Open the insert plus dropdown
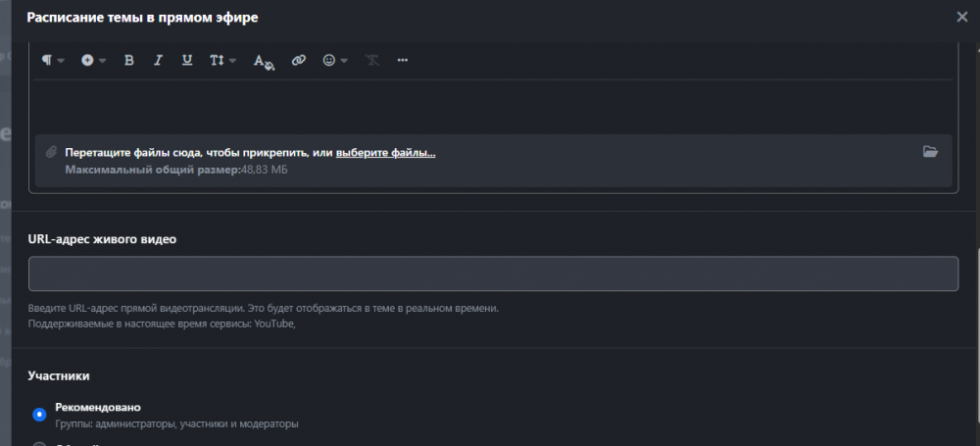Image resolution: width=980 pixels, height=446 pixels. (x=94, y=61)
